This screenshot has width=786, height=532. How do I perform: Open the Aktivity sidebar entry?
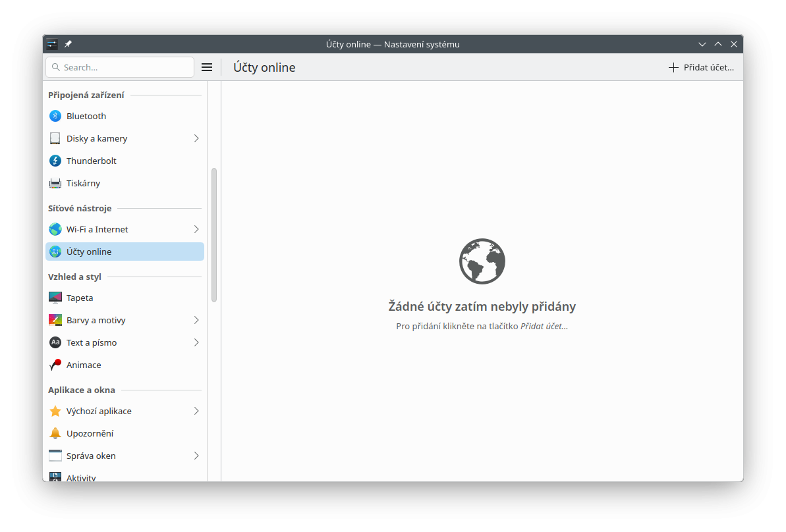tap(81, 477)
